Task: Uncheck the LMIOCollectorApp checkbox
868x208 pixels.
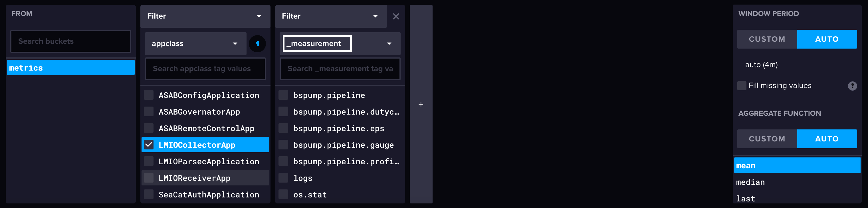Action: point(149,145)
